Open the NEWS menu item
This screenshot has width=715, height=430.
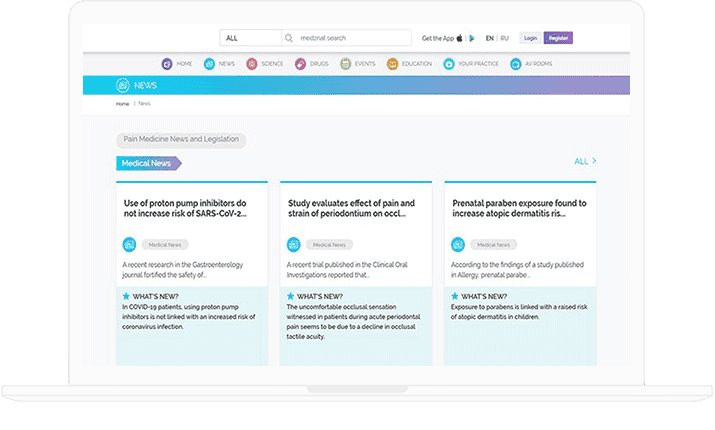pos(227,64)
